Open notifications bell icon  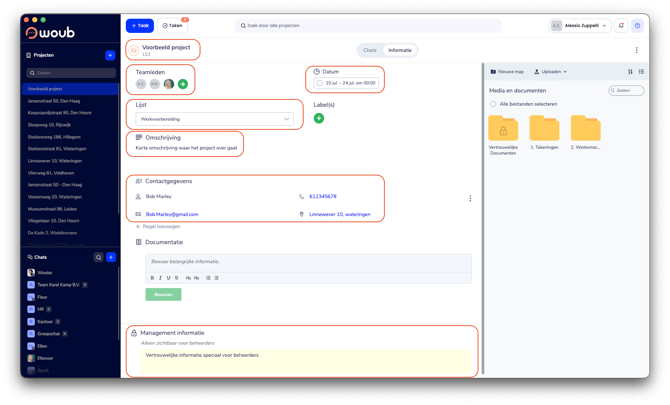[621, 26]
